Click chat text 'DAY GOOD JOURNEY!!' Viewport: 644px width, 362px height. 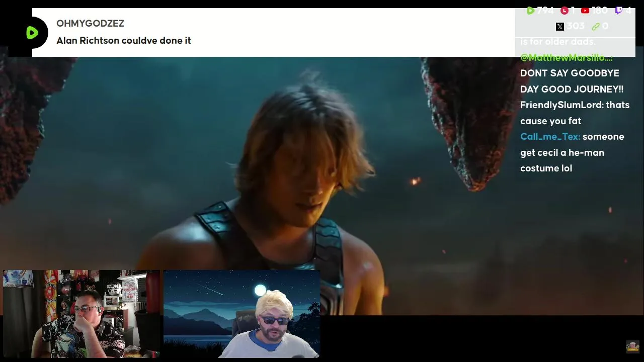point(572,89)
